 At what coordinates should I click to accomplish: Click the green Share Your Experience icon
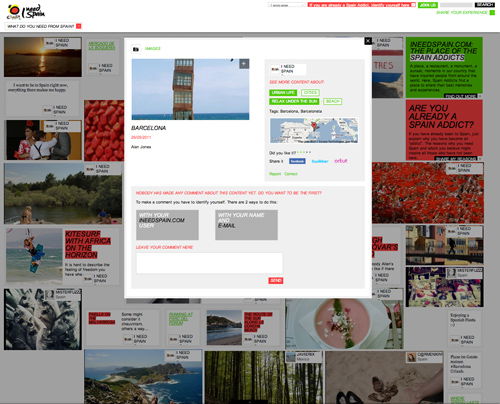492,12
